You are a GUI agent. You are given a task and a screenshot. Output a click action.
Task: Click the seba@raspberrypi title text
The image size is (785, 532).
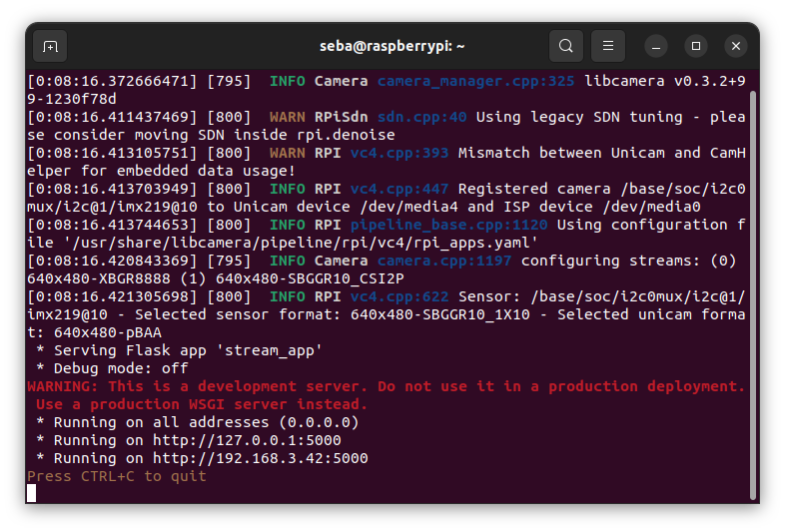[392, 46]
